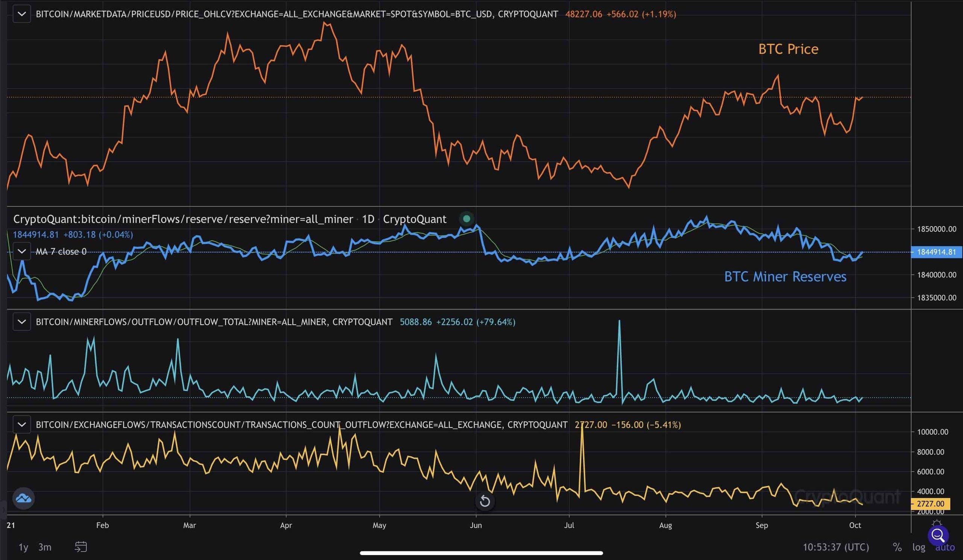
Task: Collapse the BTC price OHLCV pane chevron
Action: 22,14
